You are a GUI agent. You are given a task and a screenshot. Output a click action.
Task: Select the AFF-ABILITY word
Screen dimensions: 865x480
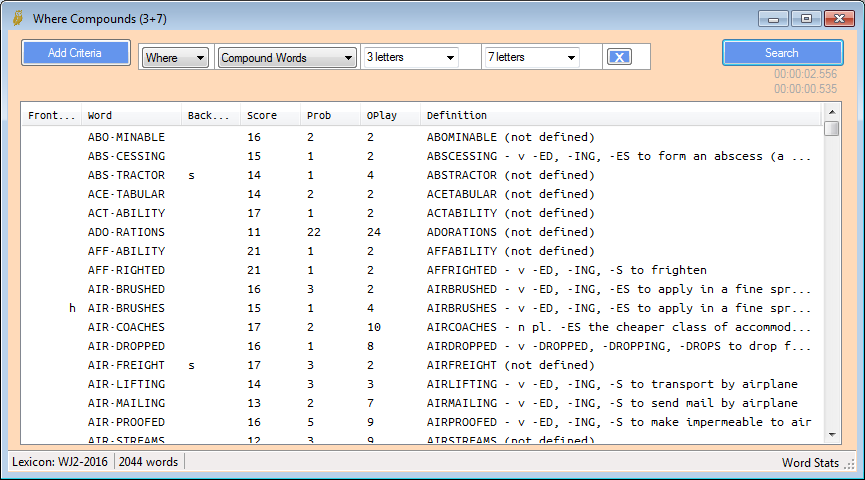[126, 251]
